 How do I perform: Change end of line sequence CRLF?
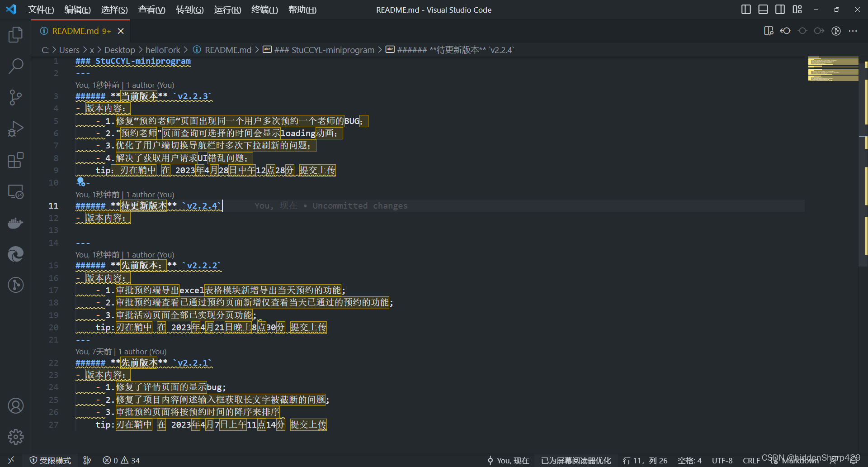751,460
